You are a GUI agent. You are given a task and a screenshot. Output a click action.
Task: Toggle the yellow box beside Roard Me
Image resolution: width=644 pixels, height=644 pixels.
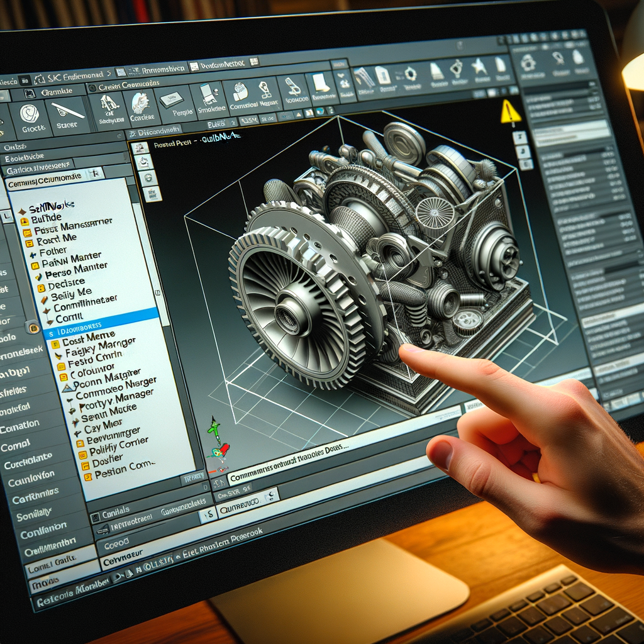pos(28,241)
